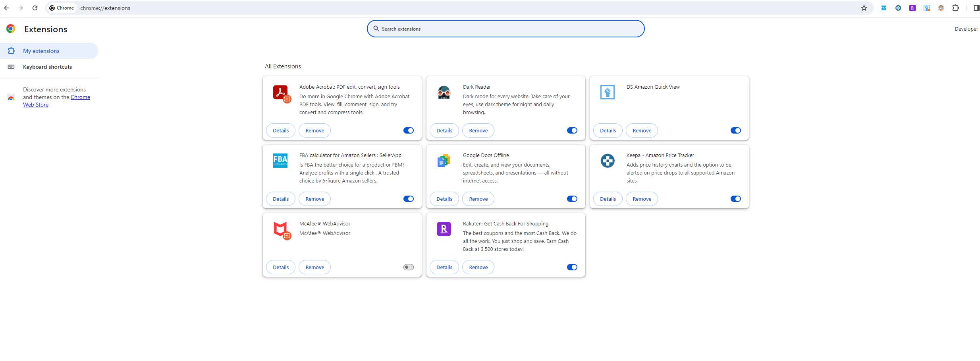Viewport: 980px width, 361px height.
Task: Disable the Rakuten extension toggle
Action: 572,267
